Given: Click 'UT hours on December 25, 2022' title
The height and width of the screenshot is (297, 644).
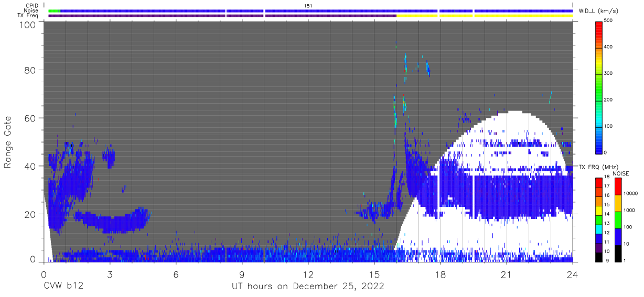Looking at the screenshot, I should point(308,287).
